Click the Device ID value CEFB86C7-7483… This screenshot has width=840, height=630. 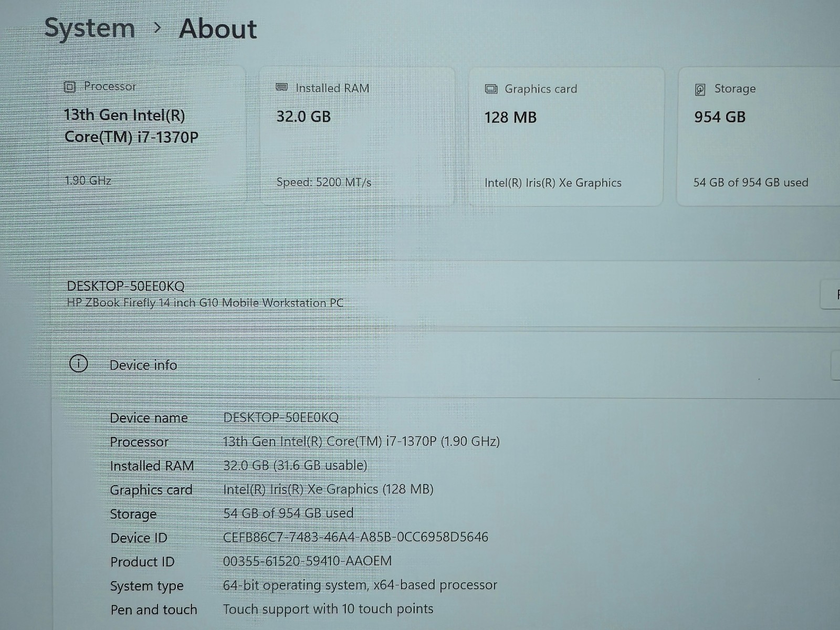355,537
